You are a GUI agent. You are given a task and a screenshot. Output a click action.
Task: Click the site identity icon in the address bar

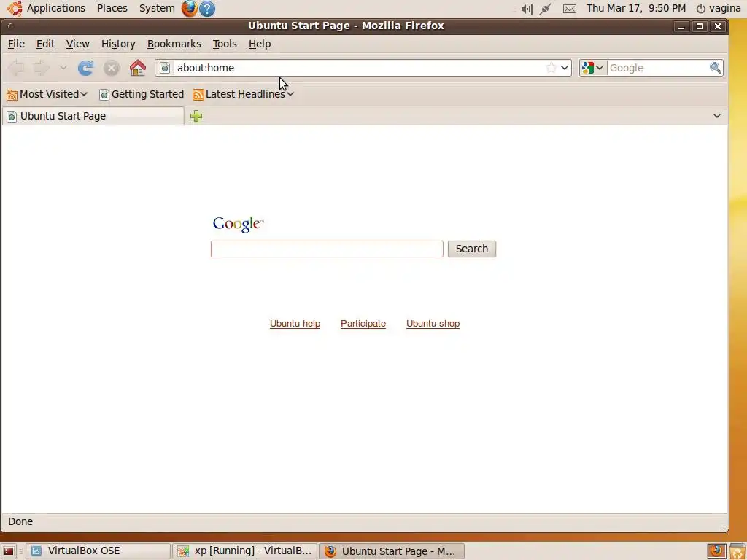164,68
